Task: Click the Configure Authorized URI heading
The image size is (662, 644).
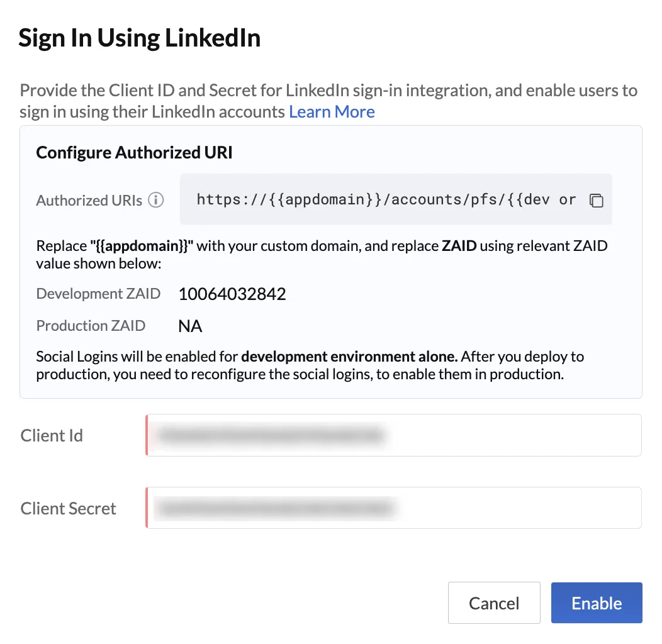Action: coord(134,153)
